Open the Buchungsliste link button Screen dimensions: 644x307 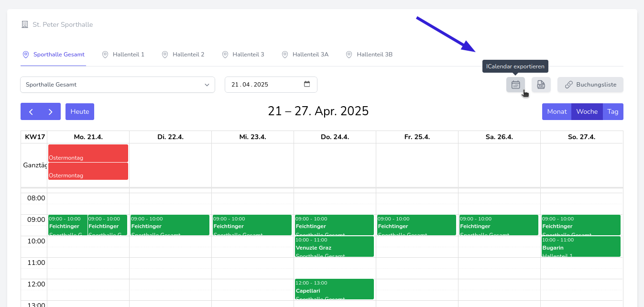590,85
